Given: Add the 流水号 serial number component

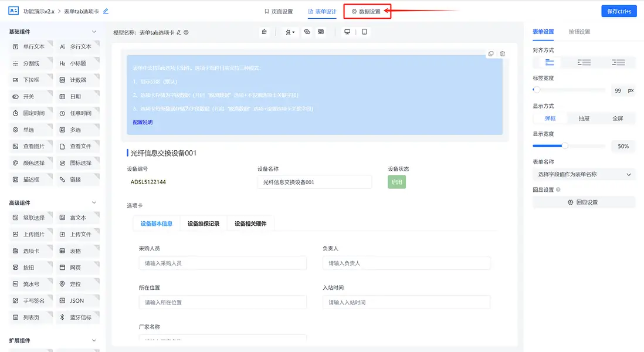Looking at the screenshot, I should pyautogui.click(x=31, y=284).
